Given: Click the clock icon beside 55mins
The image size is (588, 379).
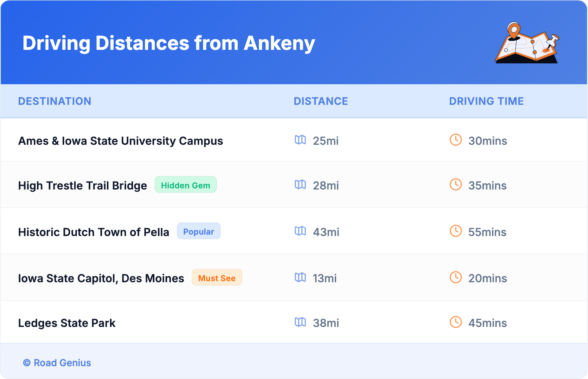Looking at the screenshot, I should [x=456, y=231].
